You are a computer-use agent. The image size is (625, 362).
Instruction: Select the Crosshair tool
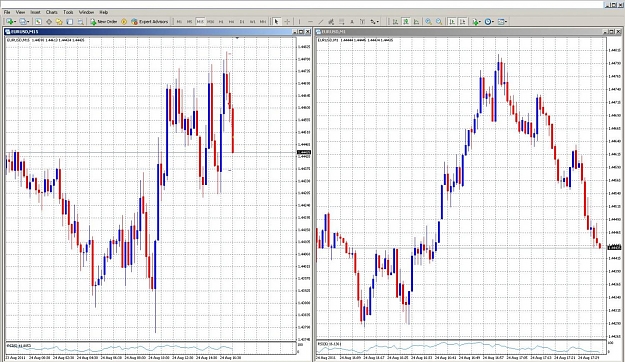pos(287,22)
